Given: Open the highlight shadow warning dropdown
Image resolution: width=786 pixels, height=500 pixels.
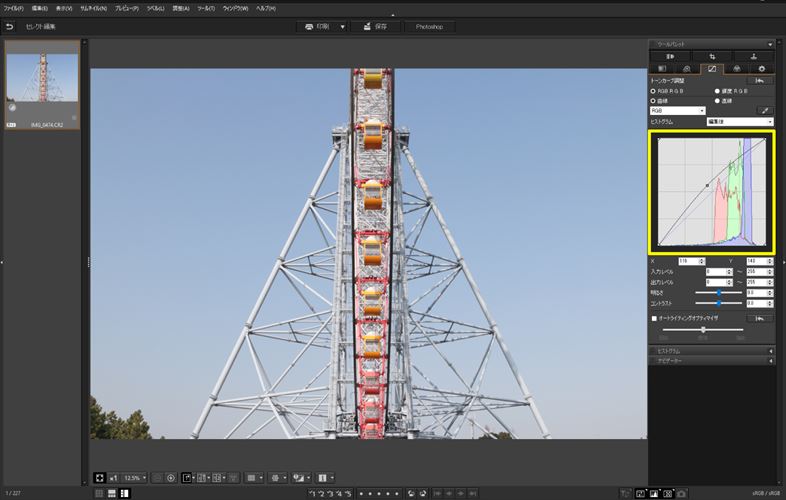Looking at the screenshot, I should tap(308, 478).
